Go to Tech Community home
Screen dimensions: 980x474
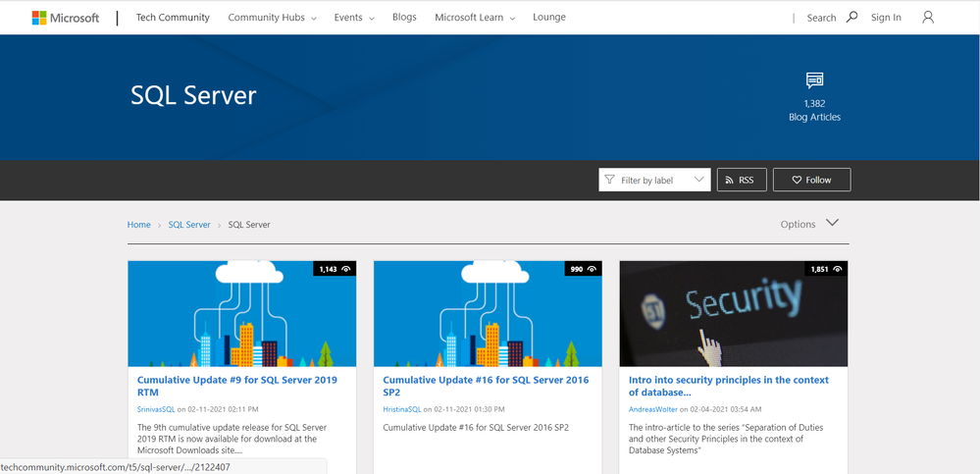tap(173, 18)
